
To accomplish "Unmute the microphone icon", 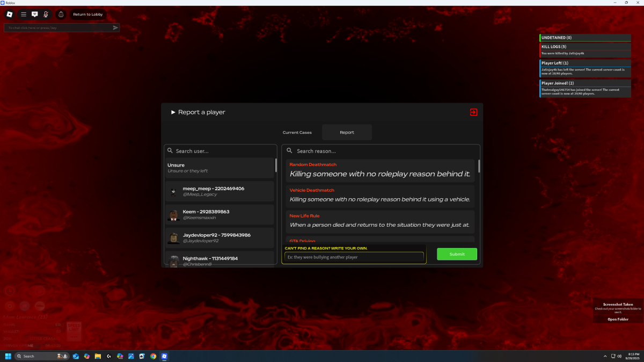I will tap(46, 15).
